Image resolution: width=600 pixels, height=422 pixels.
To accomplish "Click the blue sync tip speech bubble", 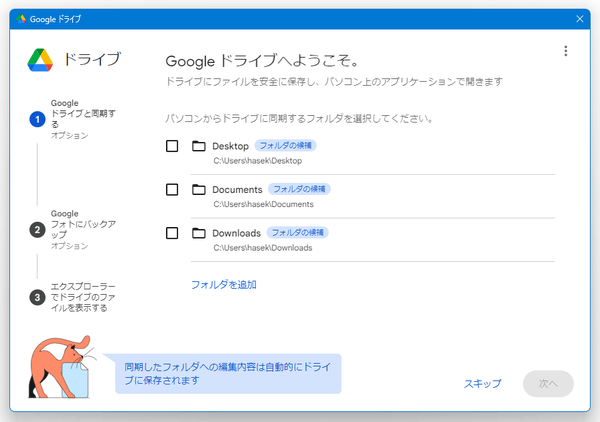I will (228, 374).
